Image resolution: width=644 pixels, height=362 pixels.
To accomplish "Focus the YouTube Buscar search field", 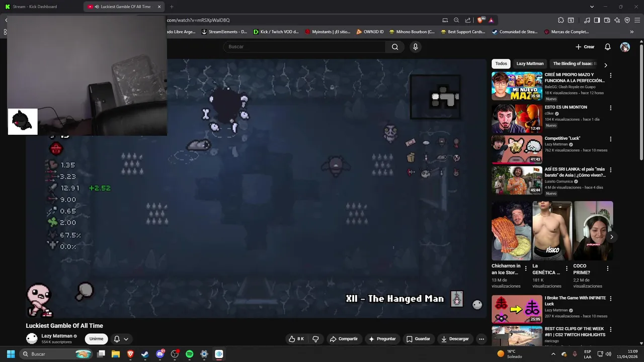I will [304, 47].
